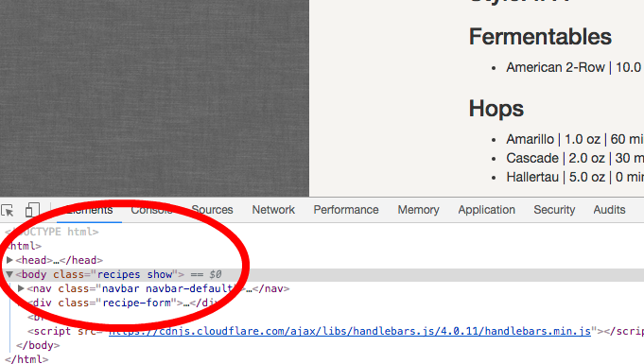Image resolution: width=644 pixels, height=364 pixels.
Task: Open the Audits tab
Action: [x=609, y=210]
